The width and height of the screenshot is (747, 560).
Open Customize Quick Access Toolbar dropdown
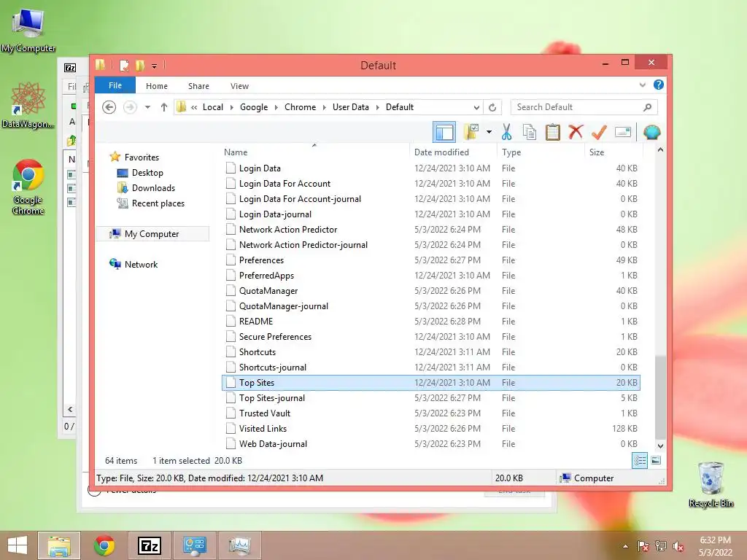pyautogui.click(x=155, y=66)
